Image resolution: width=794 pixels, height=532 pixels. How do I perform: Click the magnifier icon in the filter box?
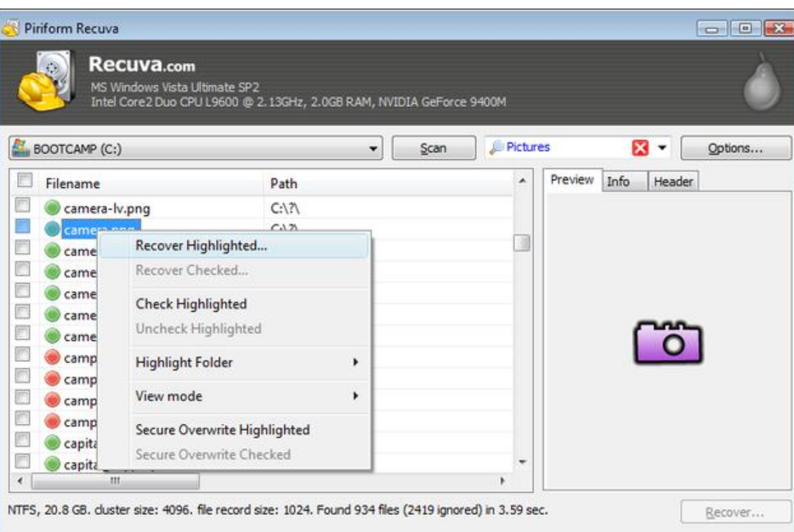(496, 147)
